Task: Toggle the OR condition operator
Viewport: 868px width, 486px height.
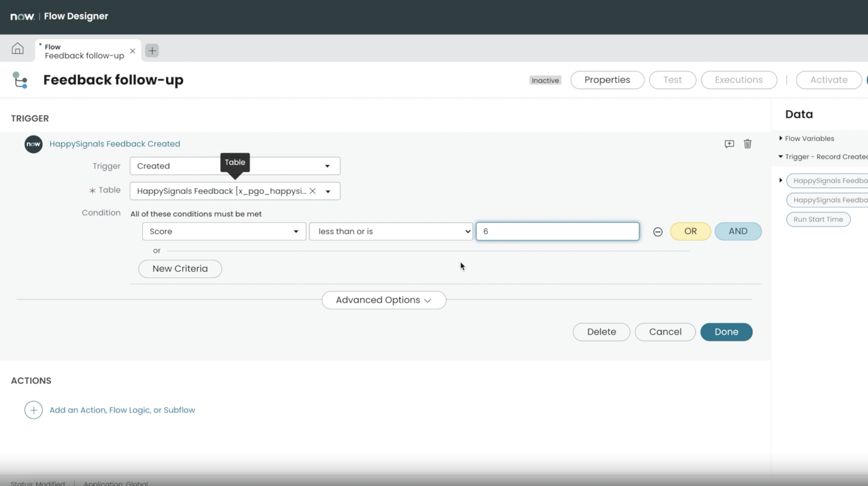Action: click(x=690, y=231)
